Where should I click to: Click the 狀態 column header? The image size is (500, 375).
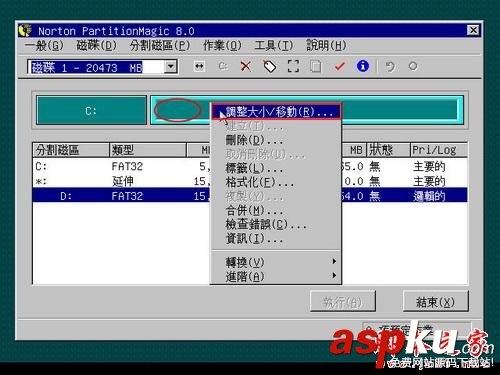point(388,150)
